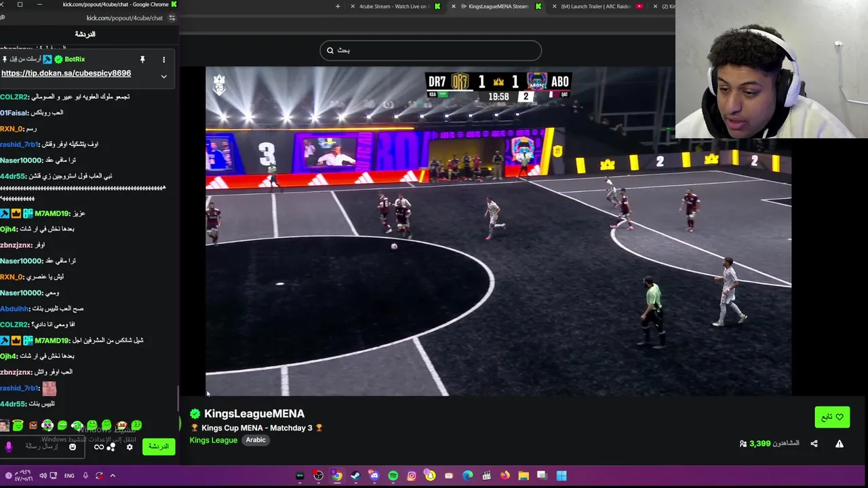Open the Windows Start menu
868x488 pixels.
[x=561, y=476]
